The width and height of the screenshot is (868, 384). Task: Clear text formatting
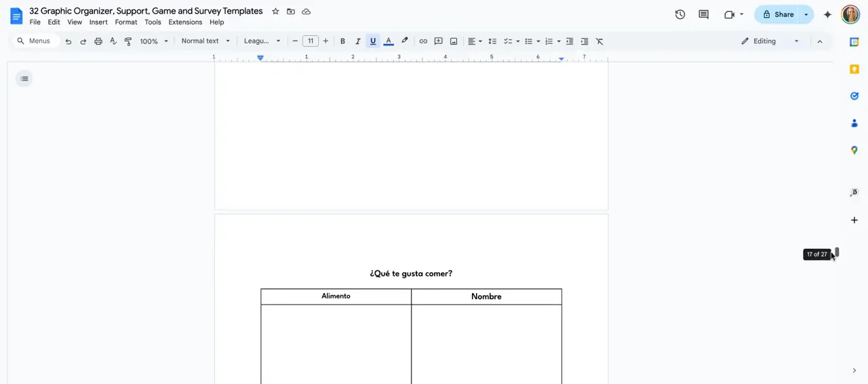tap(599, 41)
